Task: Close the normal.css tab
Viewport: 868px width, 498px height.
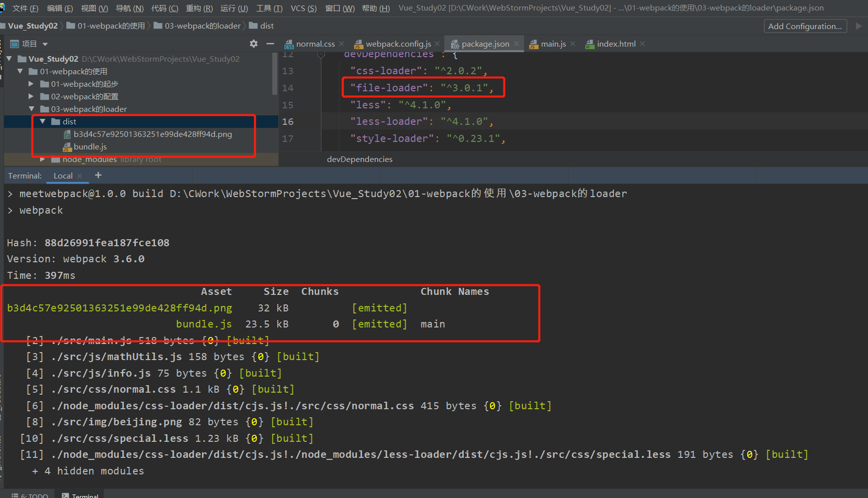Action: click(341, 44)
